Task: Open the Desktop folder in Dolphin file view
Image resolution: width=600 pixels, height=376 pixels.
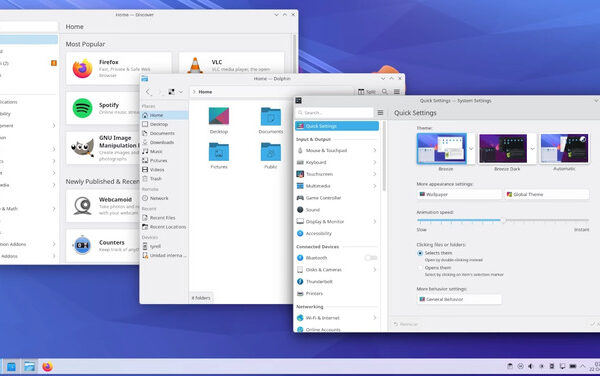Action: coord(219,120)
